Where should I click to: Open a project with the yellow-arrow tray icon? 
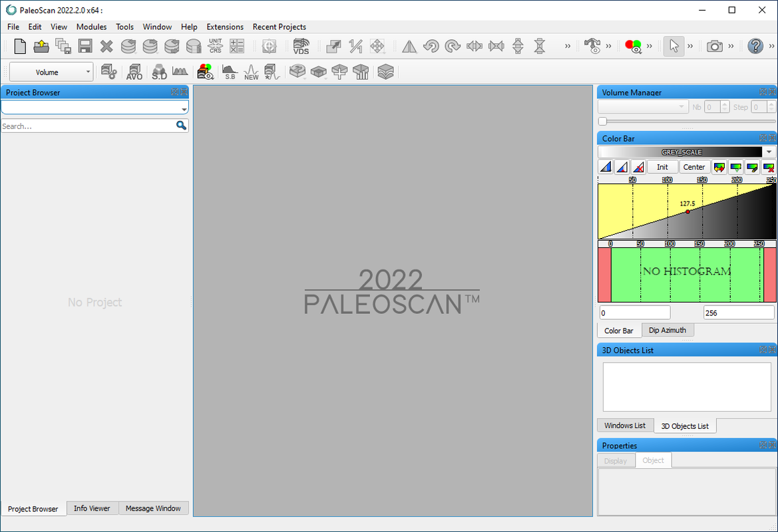click(x=41, y=46)
